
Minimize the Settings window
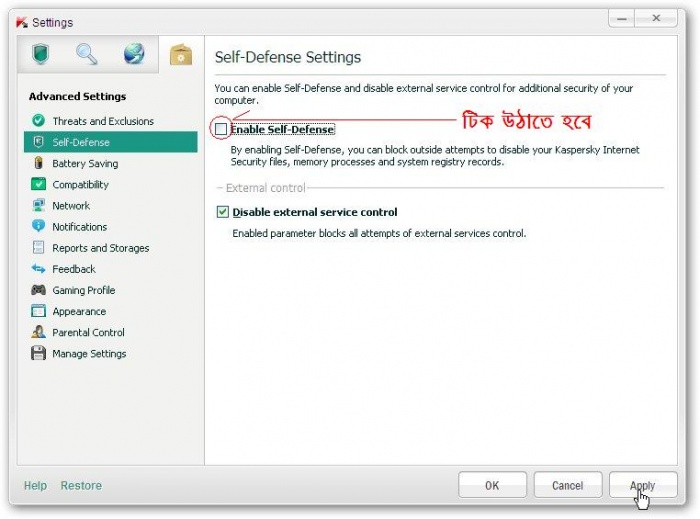(x=622, y=19)
